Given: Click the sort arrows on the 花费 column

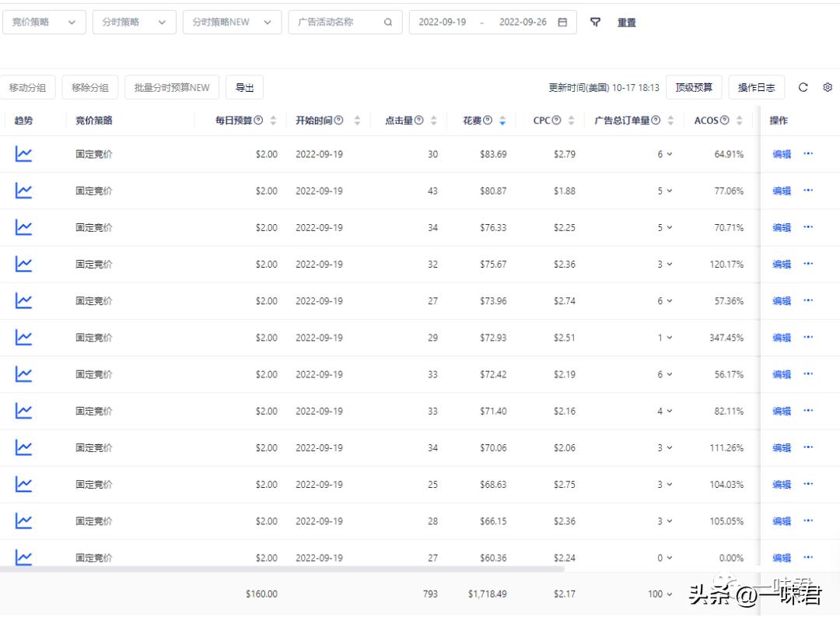Looking at the screenshot, I should click(501, 120).
